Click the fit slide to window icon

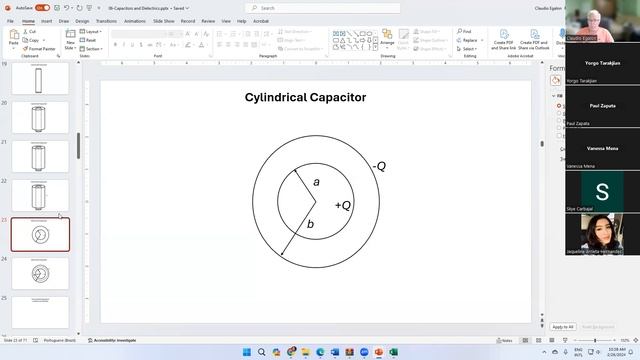[636, 340]
